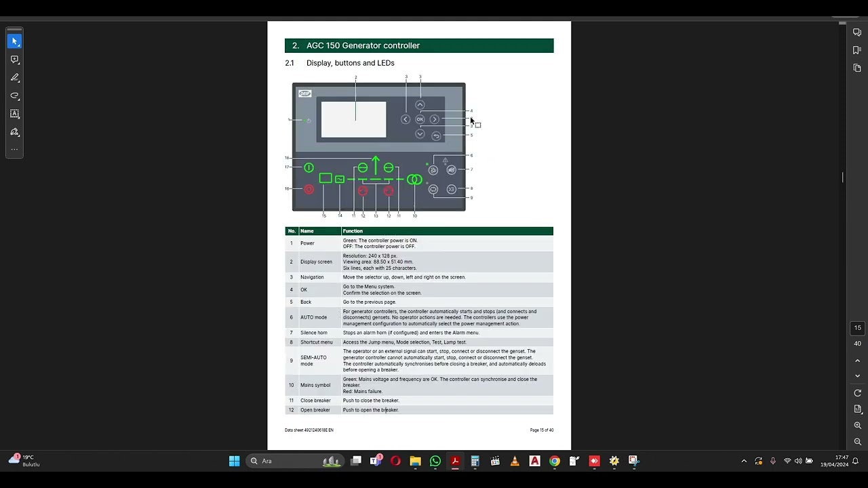868x488 pixels.
Task: Launch Opera browser from taskbar
Action: pyautogui.click(x=395, y=461)
